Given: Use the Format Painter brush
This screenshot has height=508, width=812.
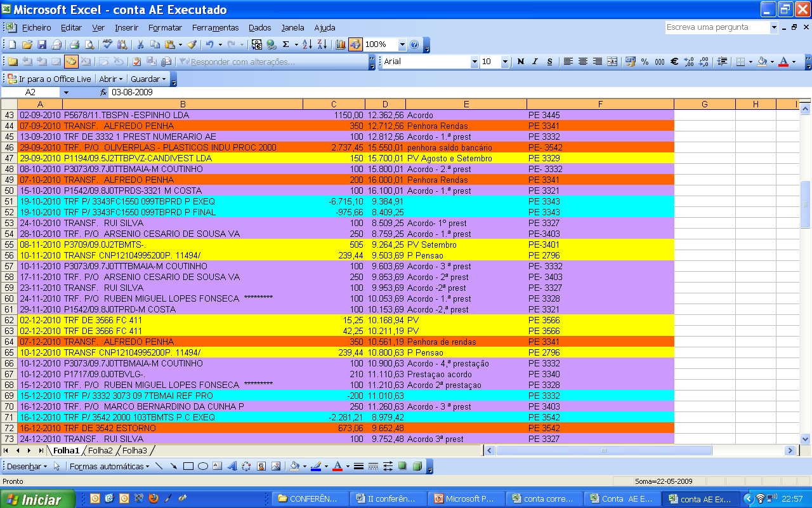Looking at the screenshot, I should 192,44.
